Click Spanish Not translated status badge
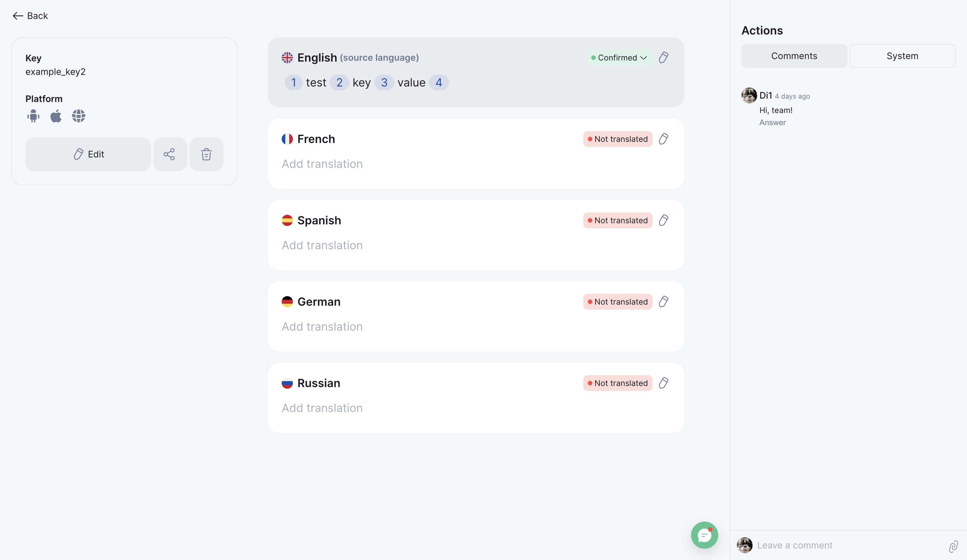Screen dimensions: 967x560 (x=618, y=221)
